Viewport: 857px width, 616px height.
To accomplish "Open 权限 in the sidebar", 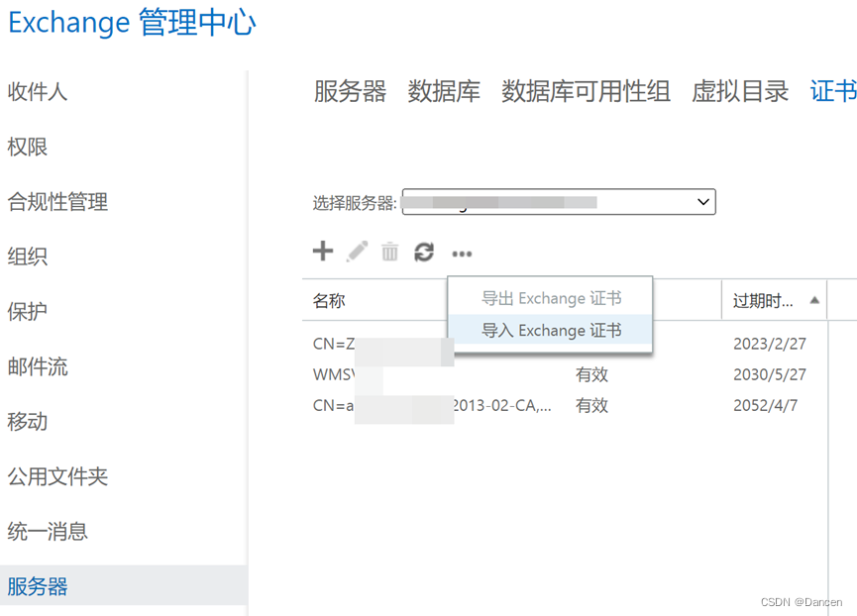I will tap(28, 147).
